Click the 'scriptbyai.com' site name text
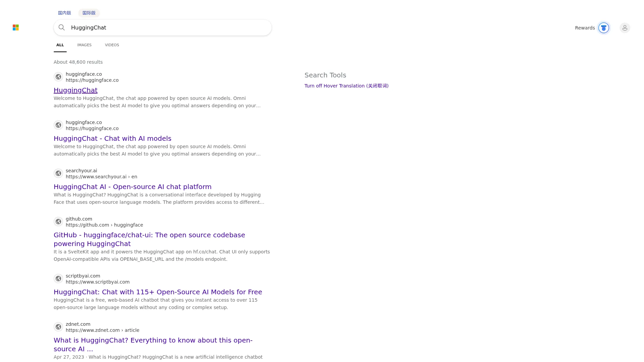 pos(83,276)
